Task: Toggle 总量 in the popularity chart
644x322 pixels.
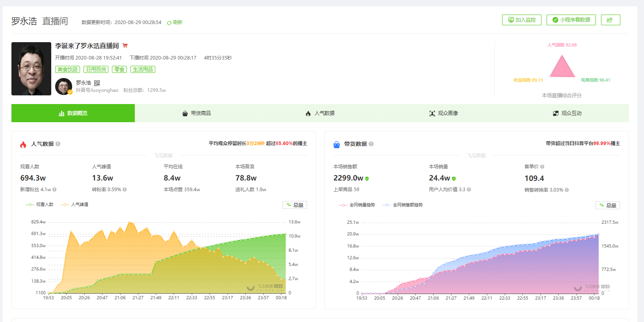Action: (x=295, y=205)
